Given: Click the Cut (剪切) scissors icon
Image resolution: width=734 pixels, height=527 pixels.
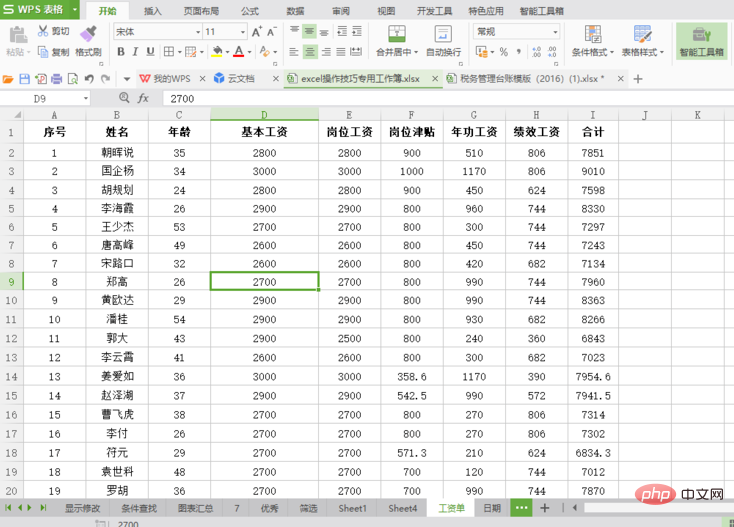Looking at the screenshot, I should click(43, 31).
